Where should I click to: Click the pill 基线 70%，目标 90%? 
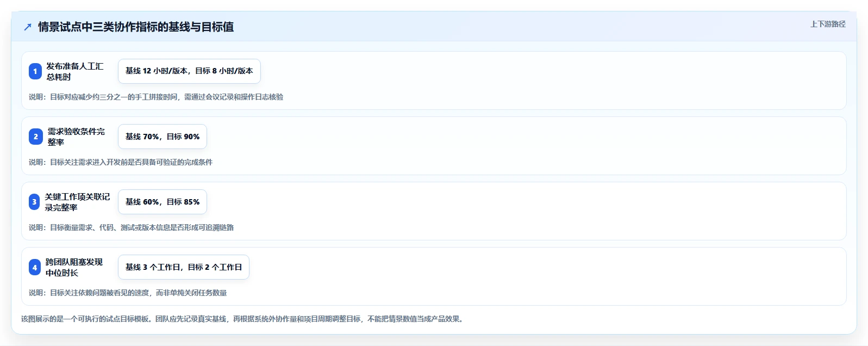pos(163,137)
